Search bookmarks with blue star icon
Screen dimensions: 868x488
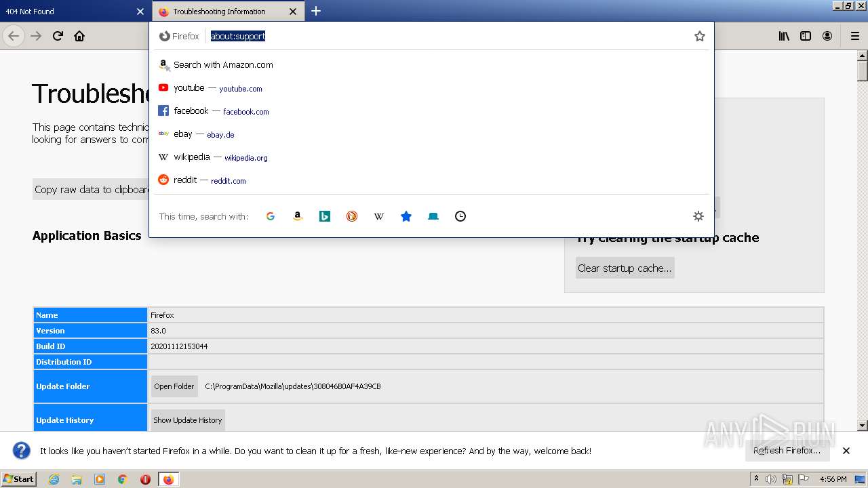point(406,216)
